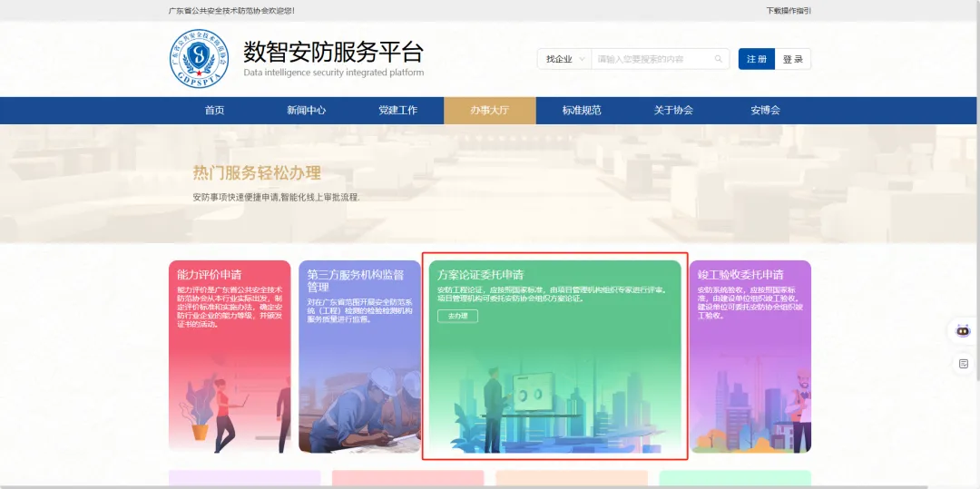Open the 标准规范 nav tab
The width and height of the screenshot is (980, 489).
[582, 111]
